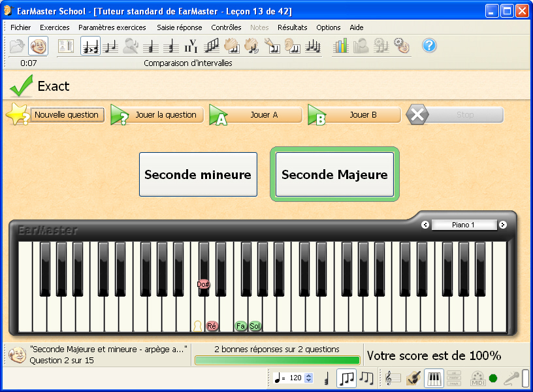Show the piano keyboard view icon
Viewport: 533px width, 392px height.
click(x=434, y=378)
